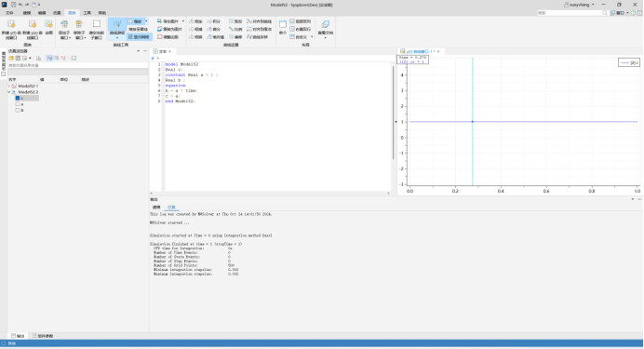Toggle the red curve icon in simulation browser
The width and height of the screenshot is (644, 349).
point(63,58)
